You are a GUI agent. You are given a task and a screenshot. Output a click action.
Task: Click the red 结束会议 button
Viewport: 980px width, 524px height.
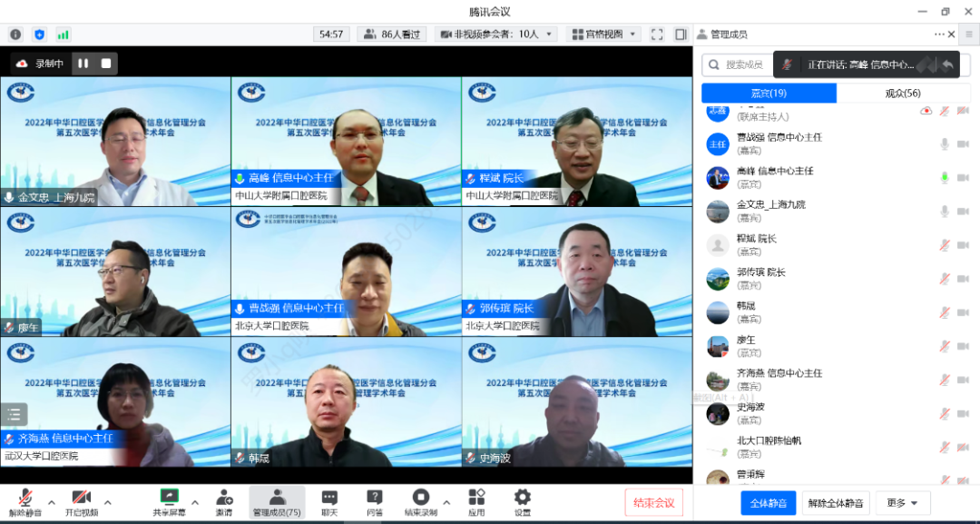(653, 503)
